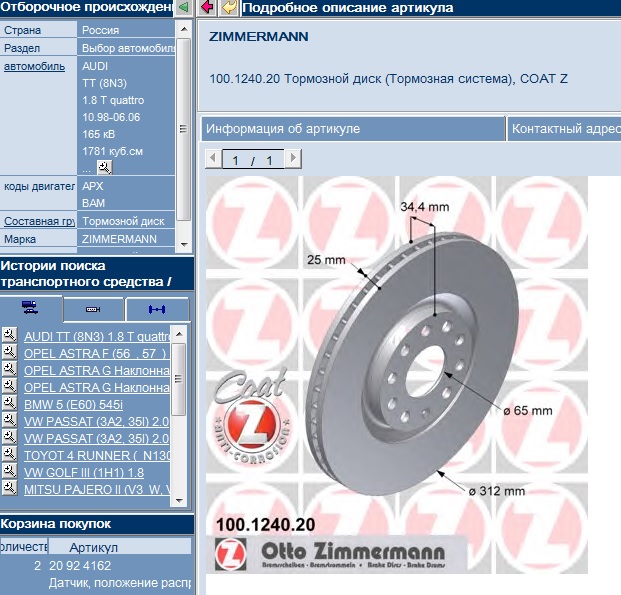
Task: Click magnifier icon beside OPEL ASTRA F
Action: tap(10, 352)
